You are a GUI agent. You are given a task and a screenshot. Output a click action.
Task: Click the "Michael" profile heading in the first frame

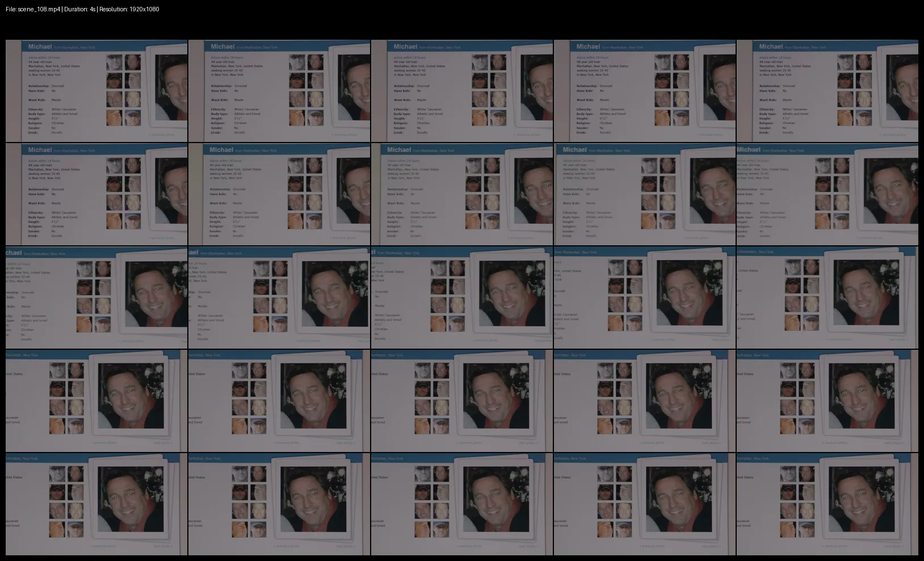pyautogui.click(x=40, y=47)
